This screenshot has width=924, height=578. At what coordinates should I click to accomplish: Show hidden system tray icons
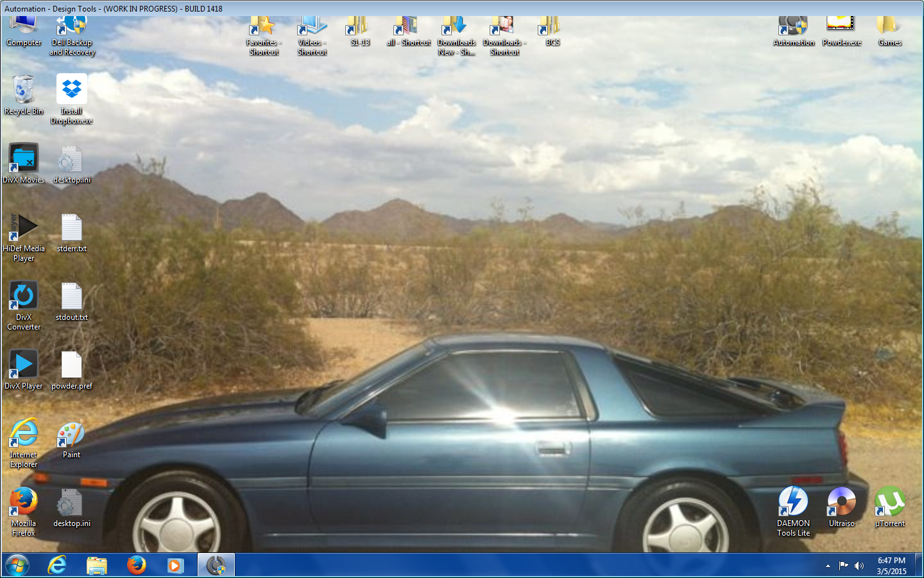pos(828,566)
